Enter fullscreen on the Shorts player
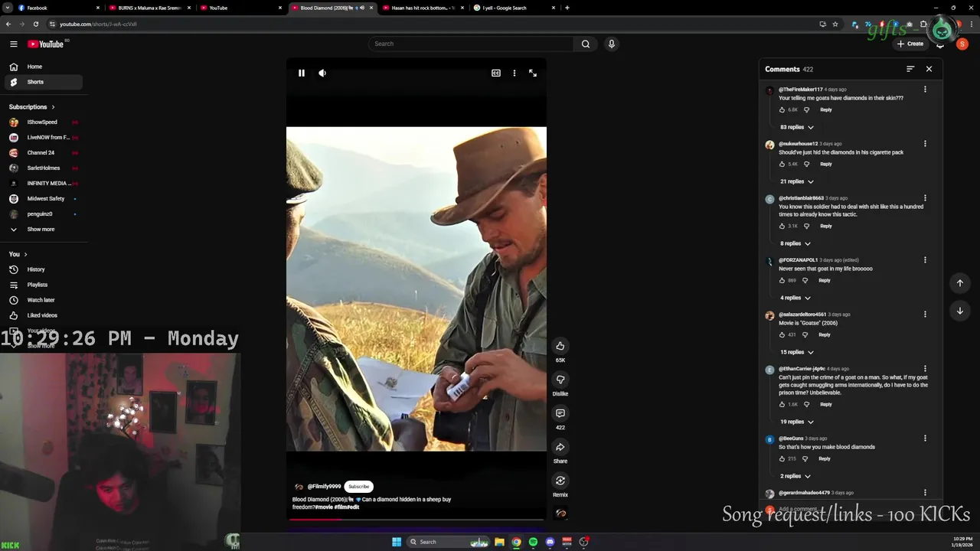 pyautogui.click(x=533, y=73)
